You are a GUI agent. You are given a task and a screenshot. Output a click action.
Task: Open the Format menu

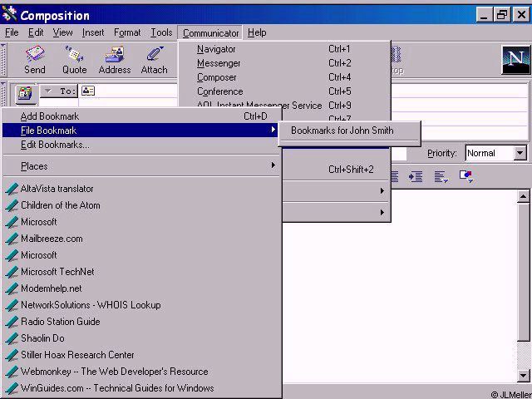127,32
